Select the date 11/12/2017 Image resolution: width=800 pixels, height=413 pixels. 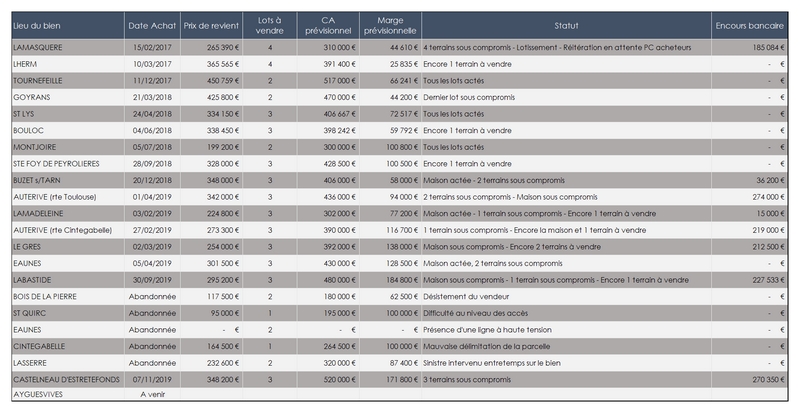(x=152, y=81)
